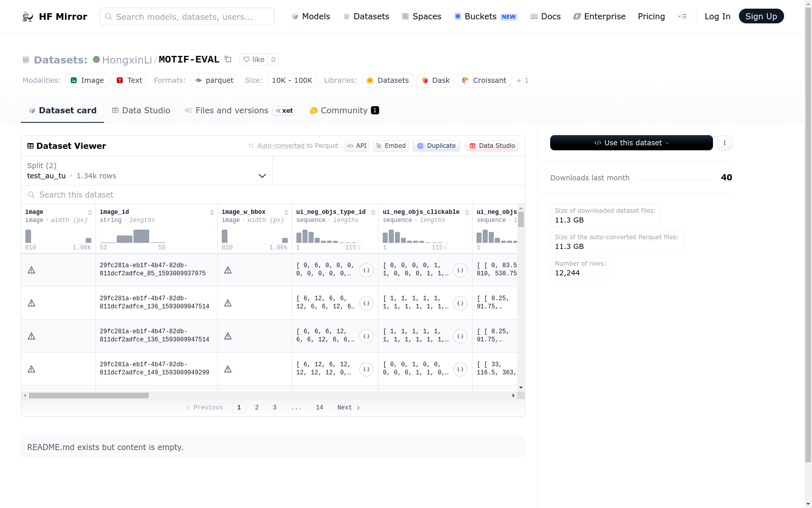The width and height of the screenshot is (812, 508).
Task: Expand JSON for third row ui_neg_objs_type_id cell
Action: coord(366,336)
